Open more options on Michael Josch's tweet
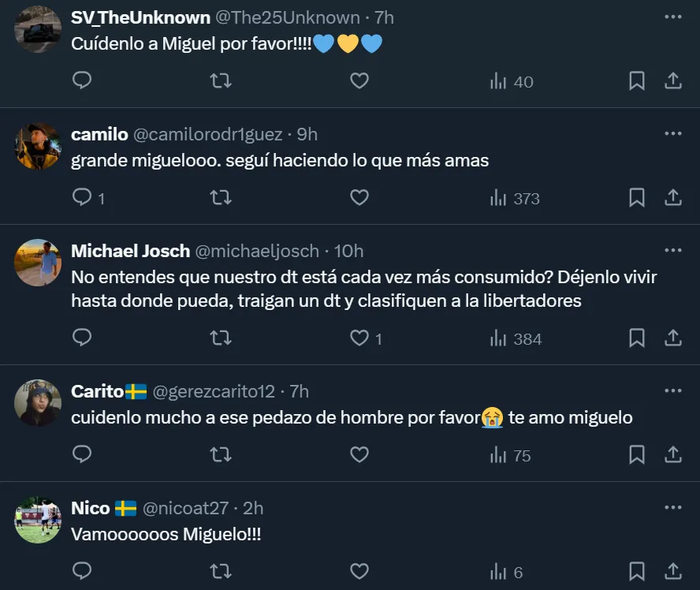Viewport: 700px width, 590px height. tap(672, 251)
